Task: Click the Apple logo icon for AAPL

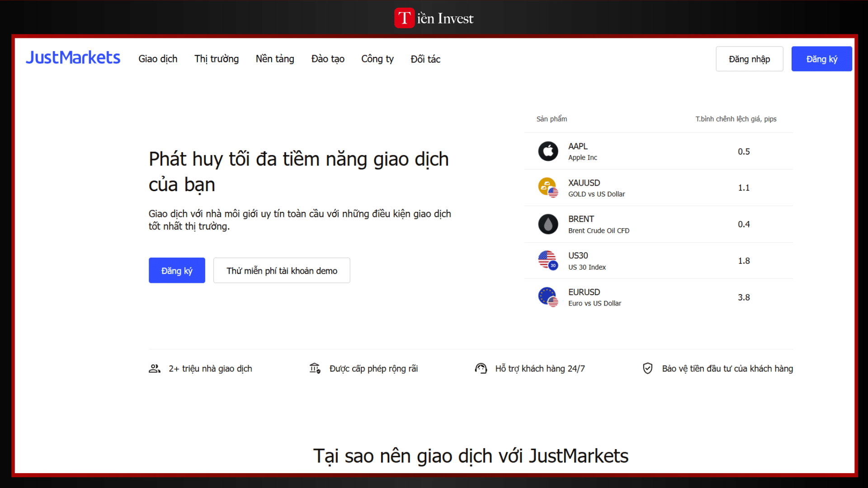Action: [548, 151]
